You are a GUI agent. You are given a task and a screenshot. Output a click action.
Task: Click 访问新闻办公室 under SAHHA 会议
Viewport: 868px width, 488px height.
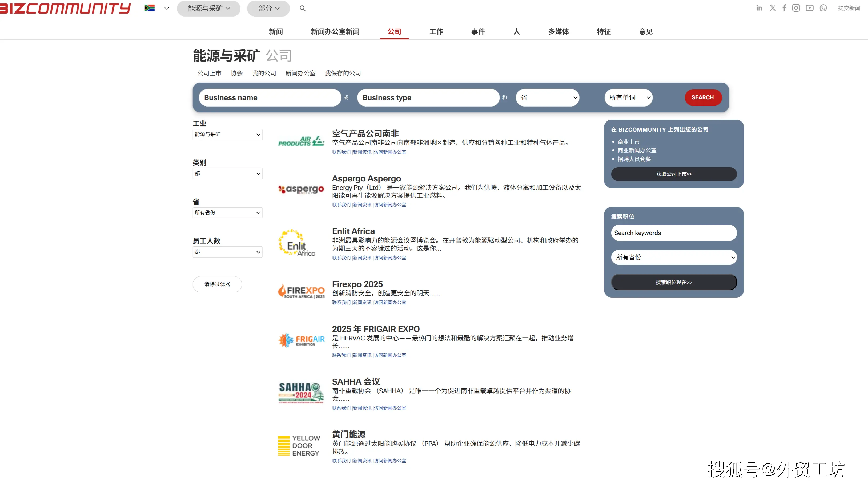(390, 408)
